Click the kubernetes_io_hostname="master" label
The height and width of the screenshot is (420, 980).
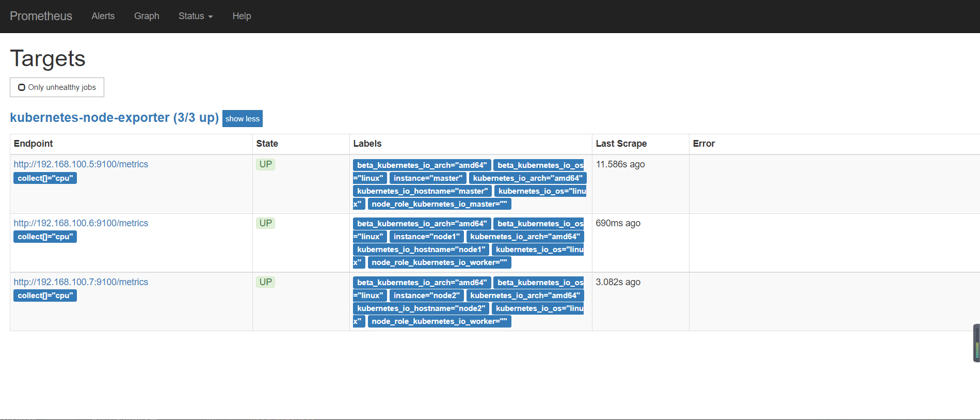(x=422, y=191)
